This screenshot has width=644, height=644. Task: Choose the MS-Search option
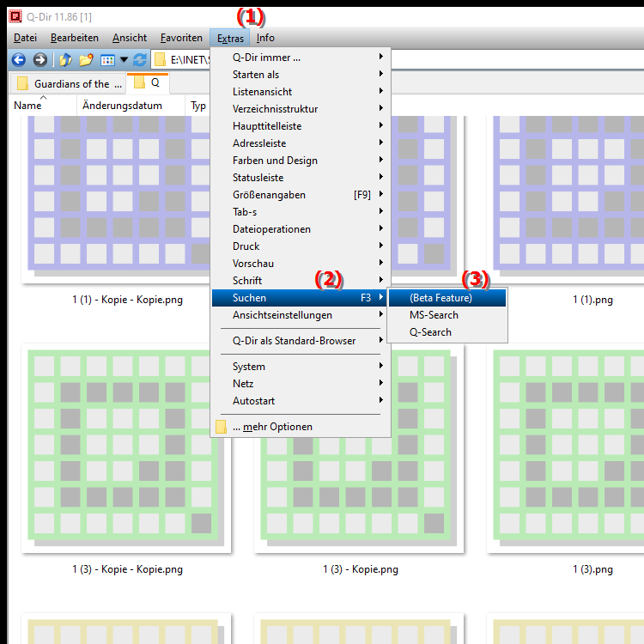447,315
